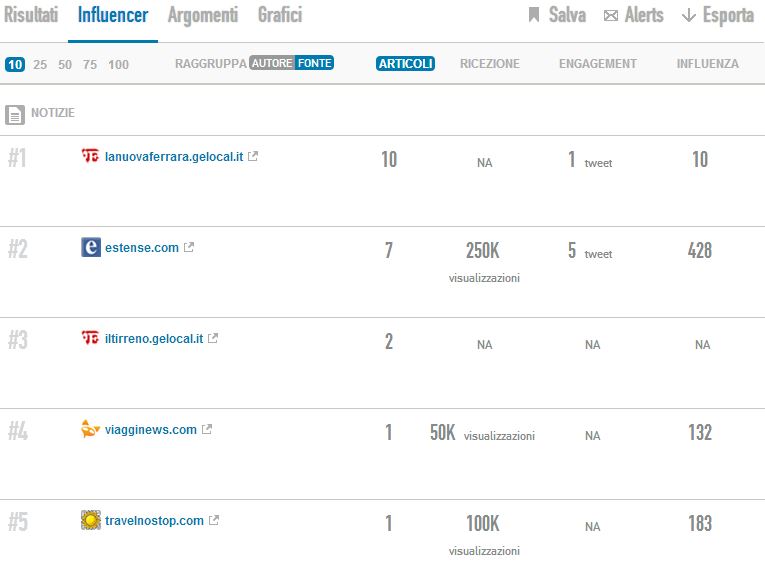Open the Risultati tab

tap(31, 15)
